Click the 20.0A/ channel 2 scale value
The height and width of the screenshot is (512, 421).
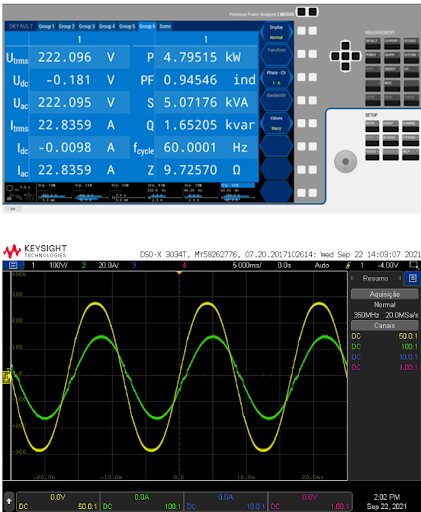point(109,265)
